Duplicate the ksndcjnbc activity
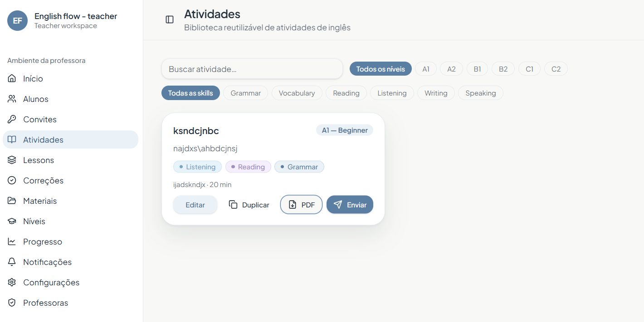The image size is (644, 322). [x=249, y=205]
